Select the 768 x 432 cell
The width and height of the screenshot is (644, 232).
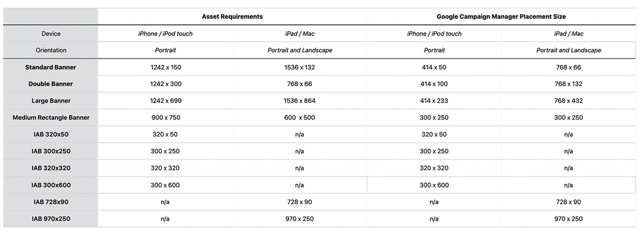point(568,101)
